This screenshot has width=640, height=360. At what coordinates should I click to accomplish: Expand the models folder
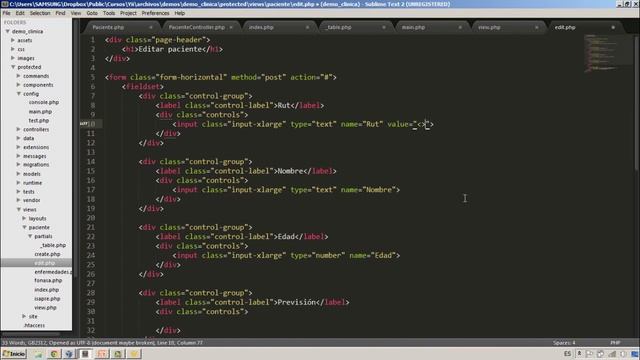(x=18, y=174)
